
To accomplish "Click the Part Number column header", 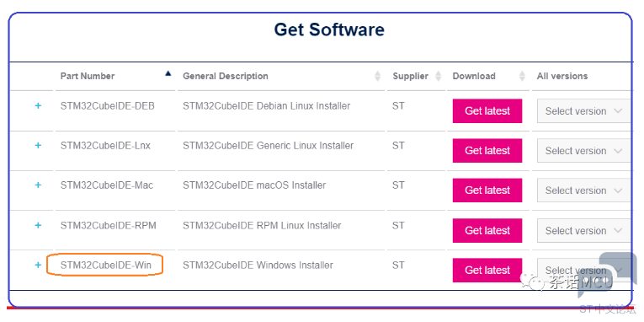I will 88,76.
